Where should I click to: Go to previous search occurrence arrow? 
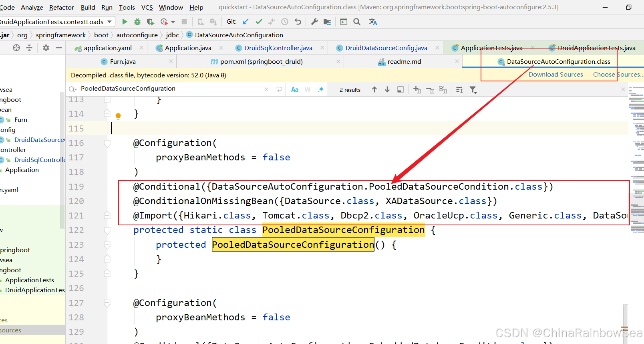pyautogui.click(x=374, y=90)
